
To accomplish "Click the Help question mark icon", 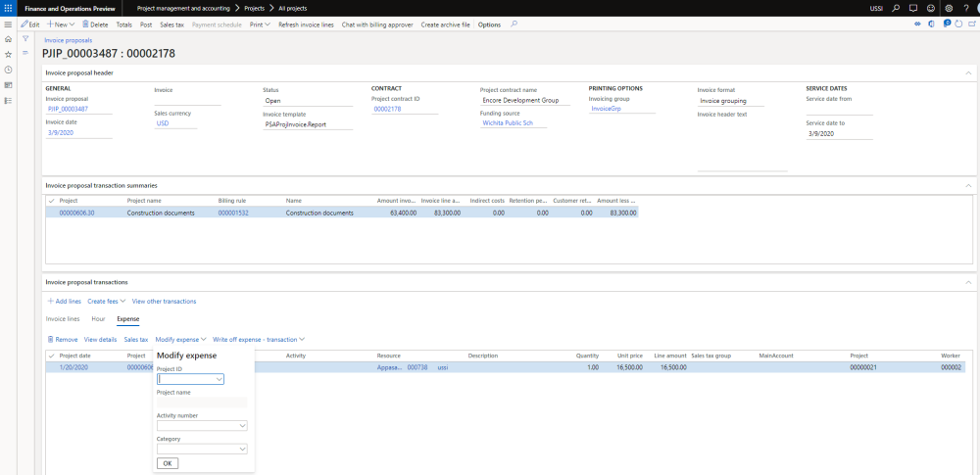I will [x=965, y=8].
